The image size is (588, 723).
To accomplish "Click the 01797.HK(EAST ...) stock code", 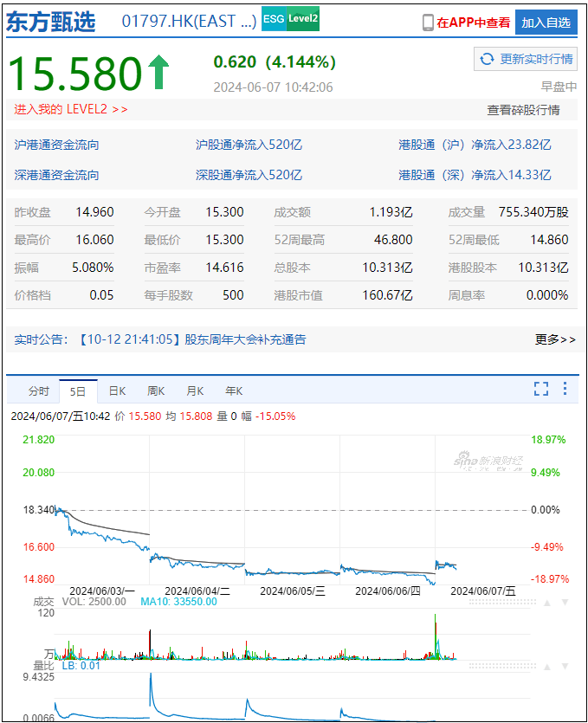I will pos(189,21).
